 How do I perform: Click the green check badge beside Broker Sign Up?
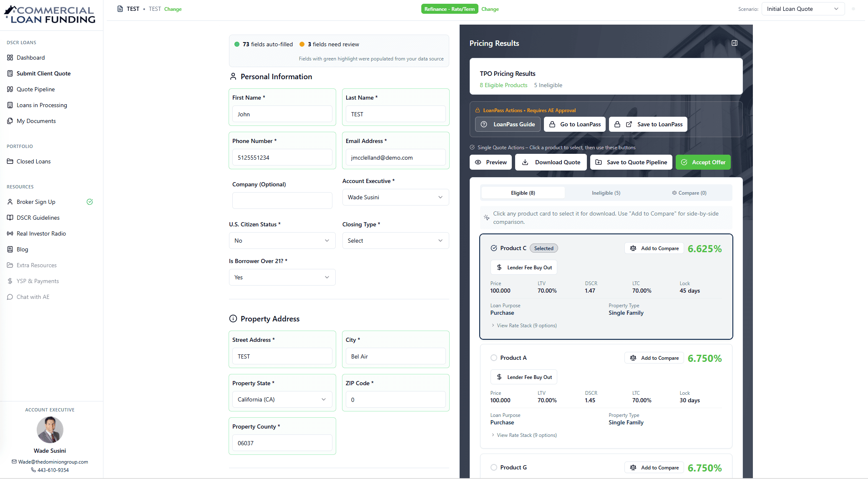click(x=90, y=202)
